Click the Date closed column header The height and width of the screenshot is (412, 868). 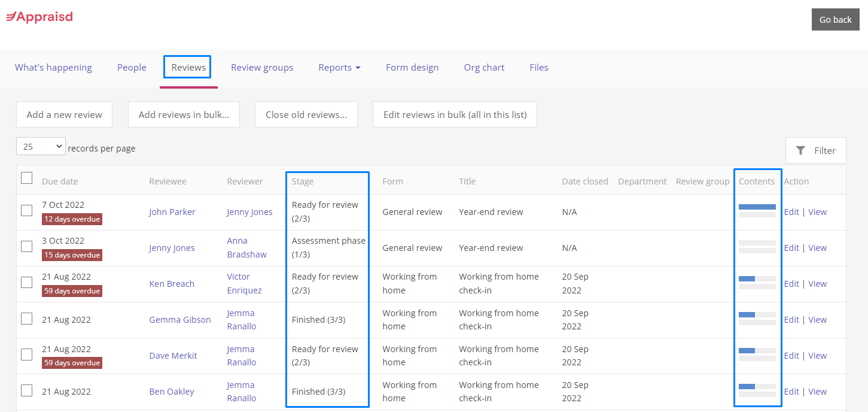coord(585,181)
